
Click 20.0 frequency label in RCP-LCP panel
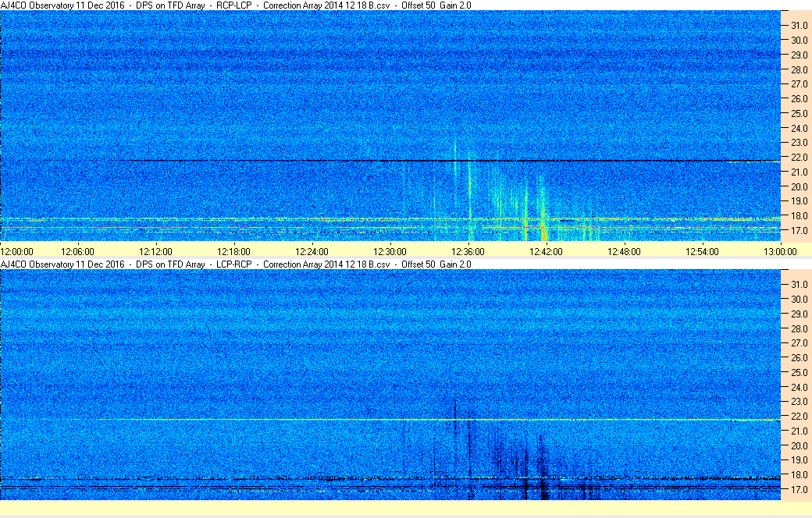click(799, 186)
